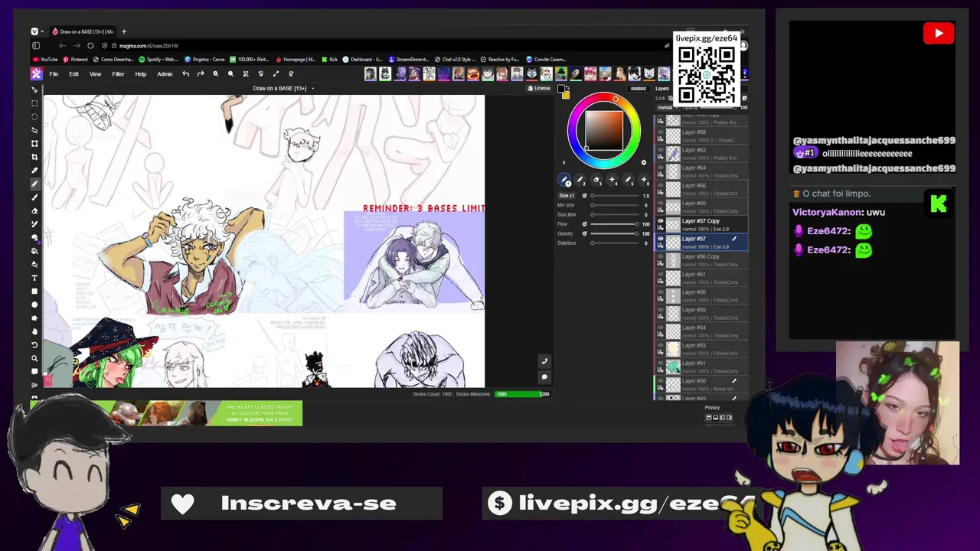Open the Kick bookmark
Viewport: 980px width, 551px height.
tap(330, 59)
